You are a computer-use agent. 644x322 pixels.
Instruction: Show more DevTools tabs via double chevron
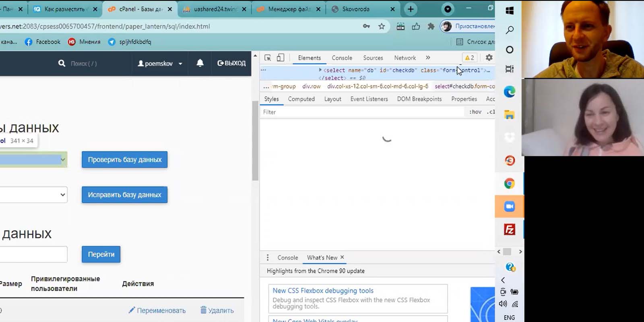(428, 58)
